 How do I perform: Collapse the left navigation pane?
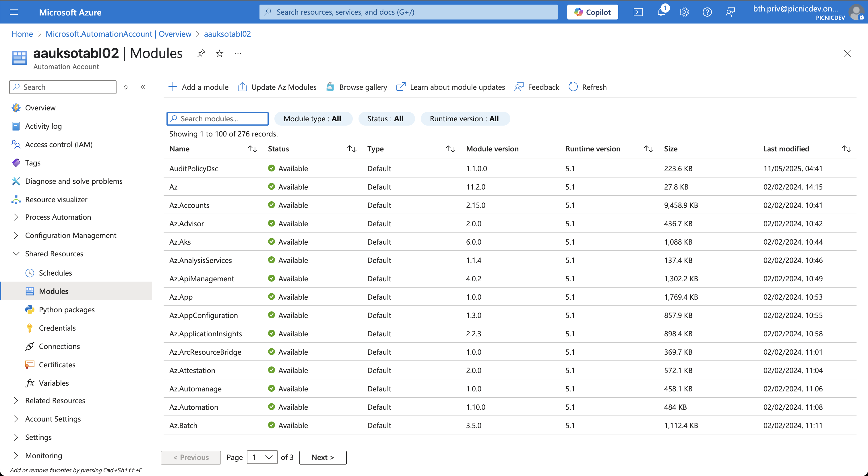(143, 87)
